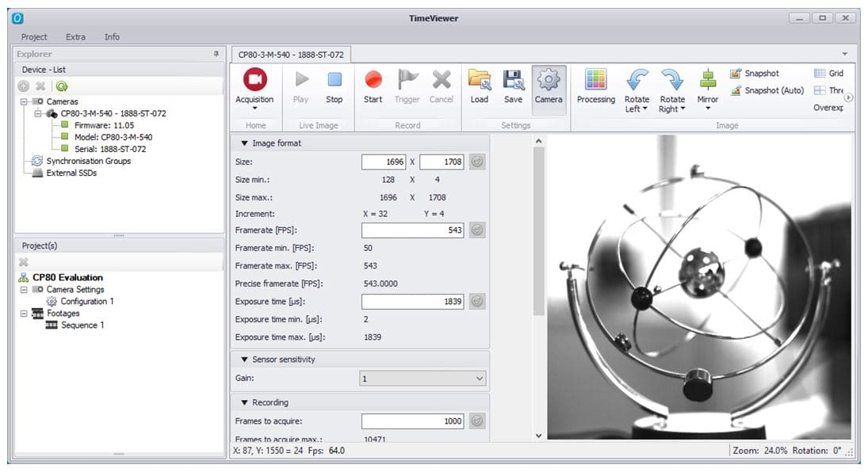The image size is (868, 472).
Task: Load settings from file
Action: (x=480, y=86)
